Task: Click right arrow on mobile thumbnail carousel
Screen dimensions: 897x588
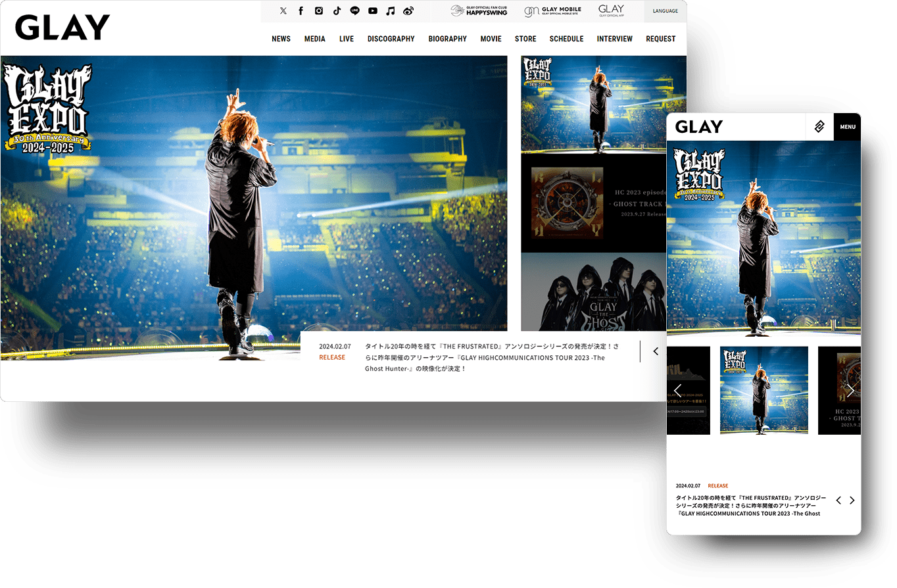Action: point(850,391)
